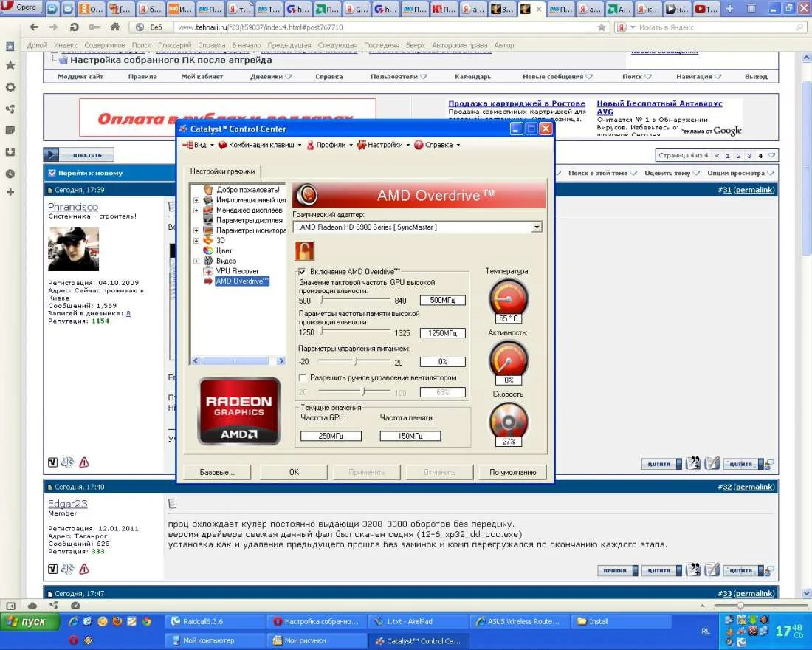The width and height of the screenshot is (812, 650).
Task: Expand Параметры монитора tree node
Action: tap(196, 230)
